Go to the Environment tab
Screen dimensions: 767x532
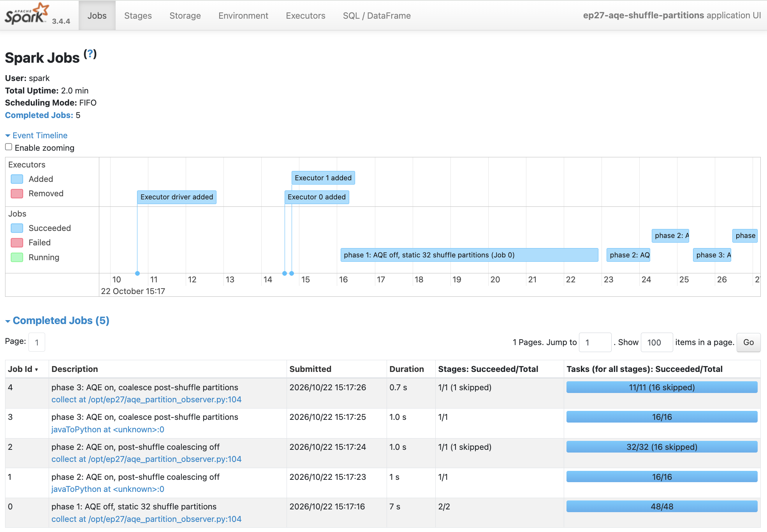tap(243, 16)
